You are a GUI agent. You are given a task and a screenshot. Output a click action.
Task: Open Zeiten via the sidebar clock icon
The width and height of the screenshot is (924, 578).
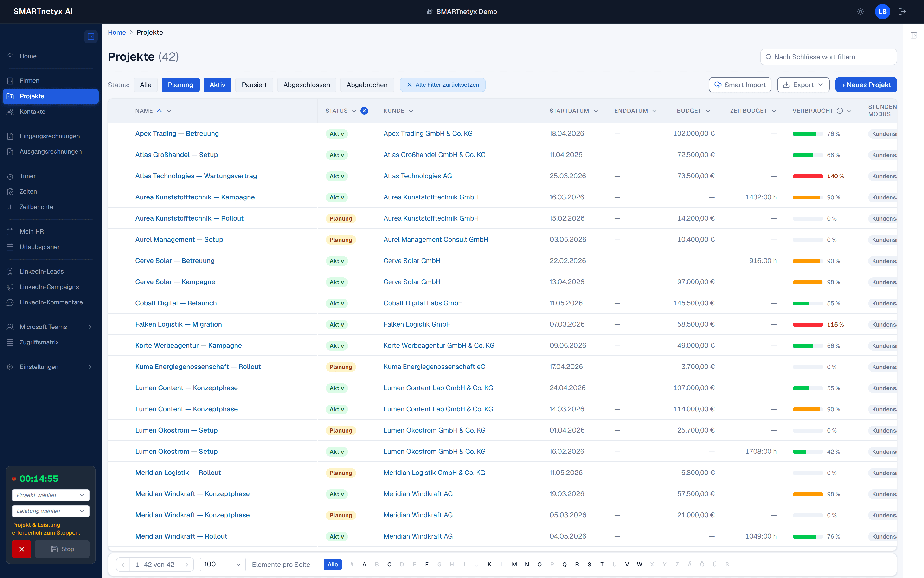point(10,191)
